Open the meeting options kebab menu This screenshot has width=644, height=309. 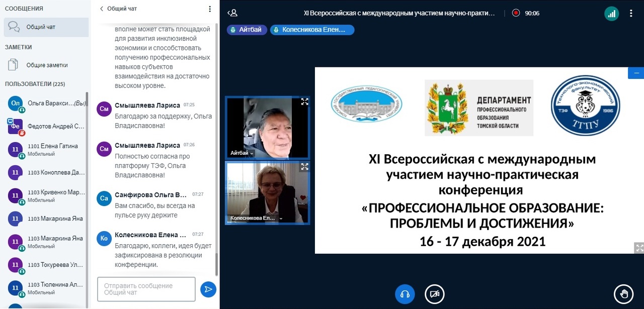(631, 14)
